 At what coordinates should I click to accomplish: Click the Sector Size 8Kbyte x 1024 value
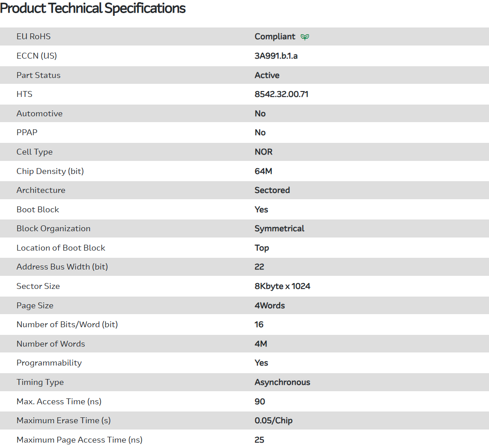coord(282,286)
